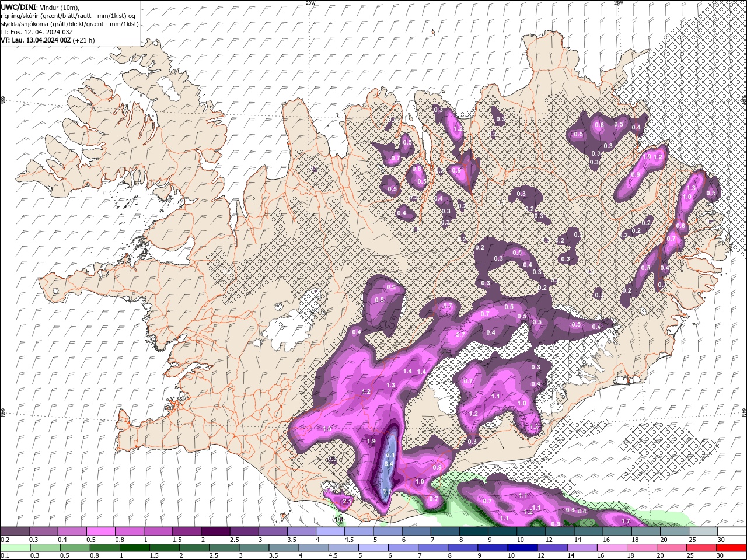This screenshot has width=747, height=560.
Task: Click the bright pink 0.5 swatch in the snow legend
Action: click(101, 531)
